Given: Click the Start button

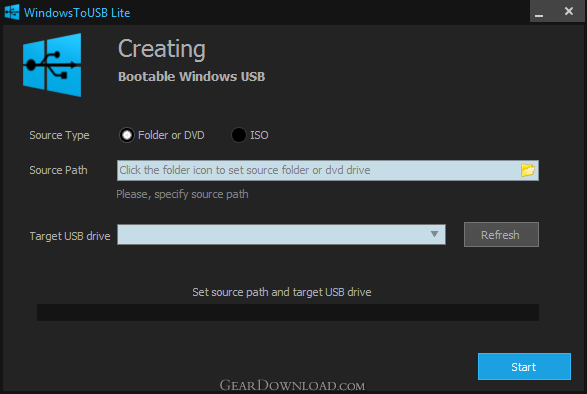Looking at the screenshot, I should (x=524, y=366).
